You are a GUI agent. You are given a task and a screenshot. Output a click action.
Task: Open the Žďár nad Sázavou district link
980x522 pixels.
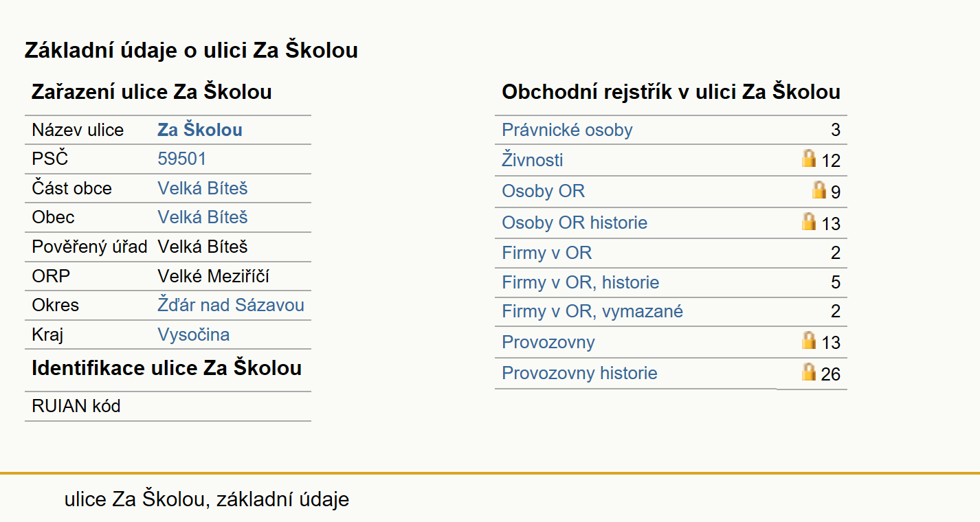point(231,305)
